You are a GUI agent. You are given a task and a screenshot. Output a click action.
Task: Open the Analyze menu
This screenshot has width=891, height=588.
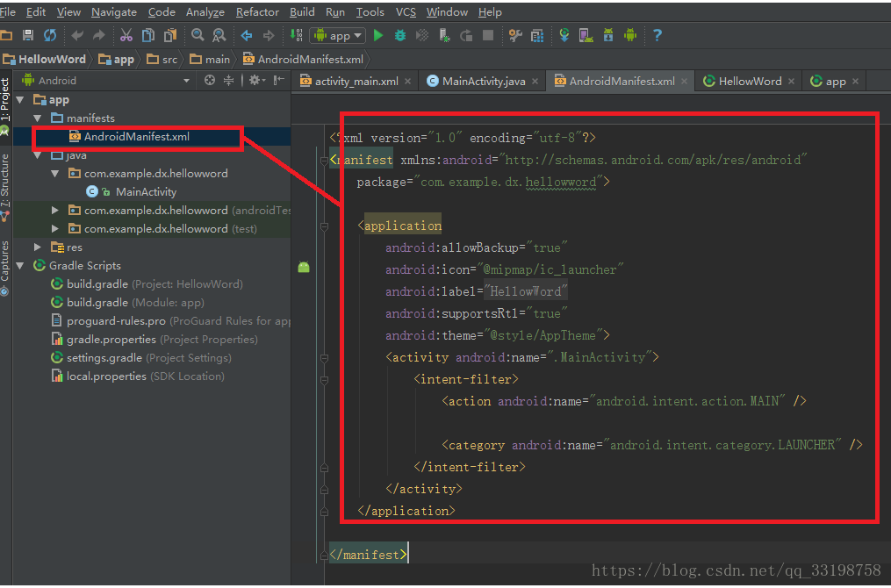click(x=205, y=12)
